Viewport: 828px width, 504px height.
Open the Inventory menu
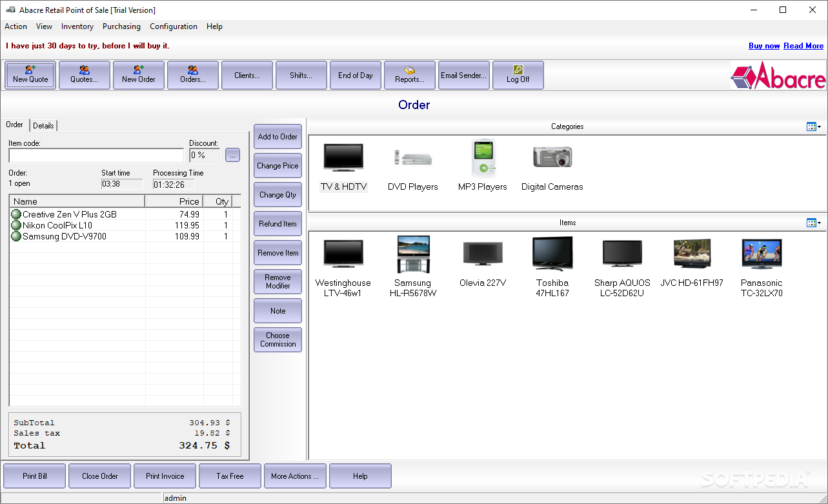(x=77, y=26)
